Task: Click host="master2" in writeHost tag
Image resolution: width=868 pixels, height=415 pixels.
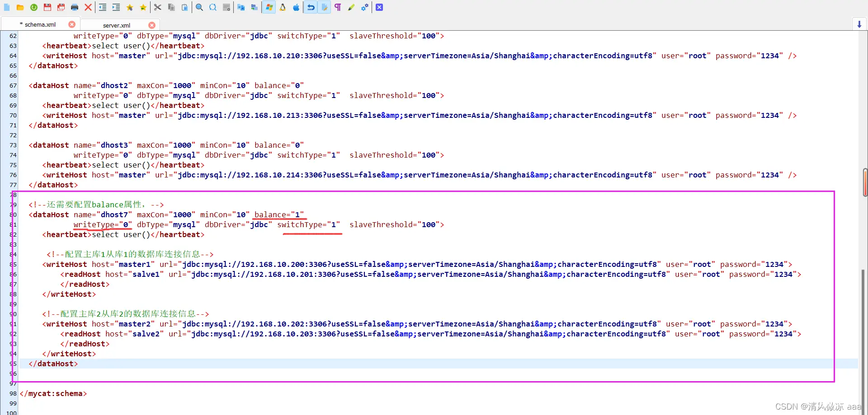Action: point(123,324)
